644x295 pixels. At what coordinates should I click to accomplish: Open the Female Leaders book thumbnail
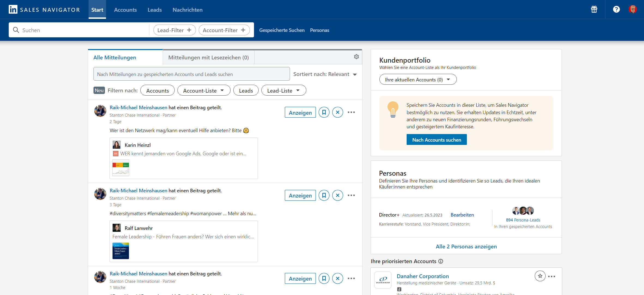tap(121, 251)
